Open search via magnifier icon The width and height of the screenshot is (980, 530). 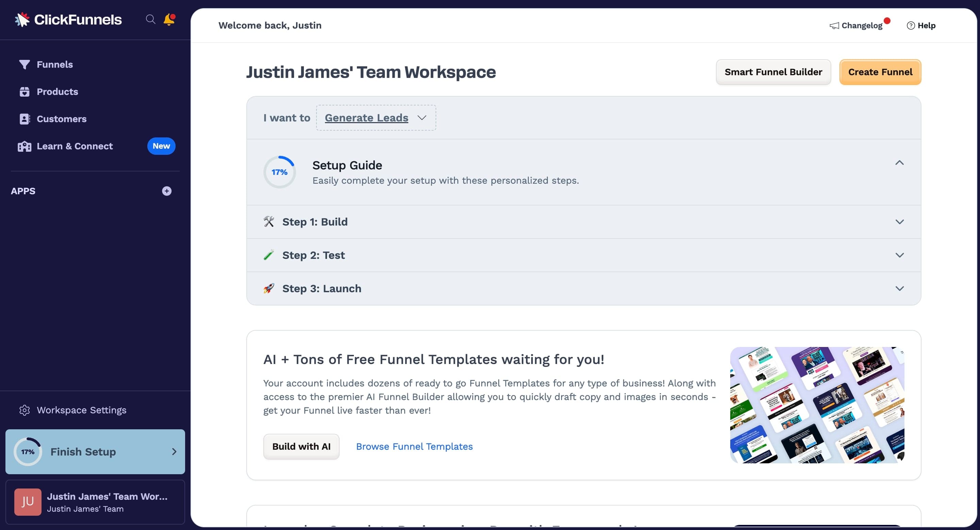click(x=151, y=19)
